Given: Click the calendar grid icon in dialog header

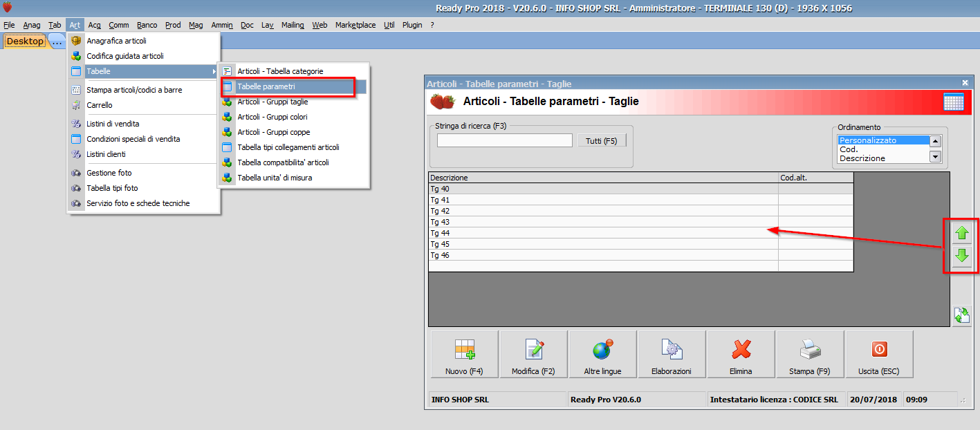Looking at the screenshot, I should click(x=954, y=102).
